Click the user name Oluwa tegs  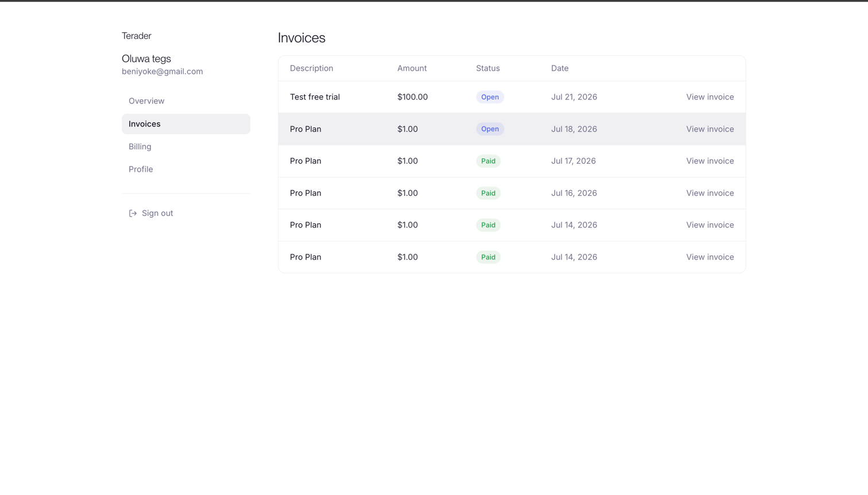pyautogui.click(x=146, y=59)
